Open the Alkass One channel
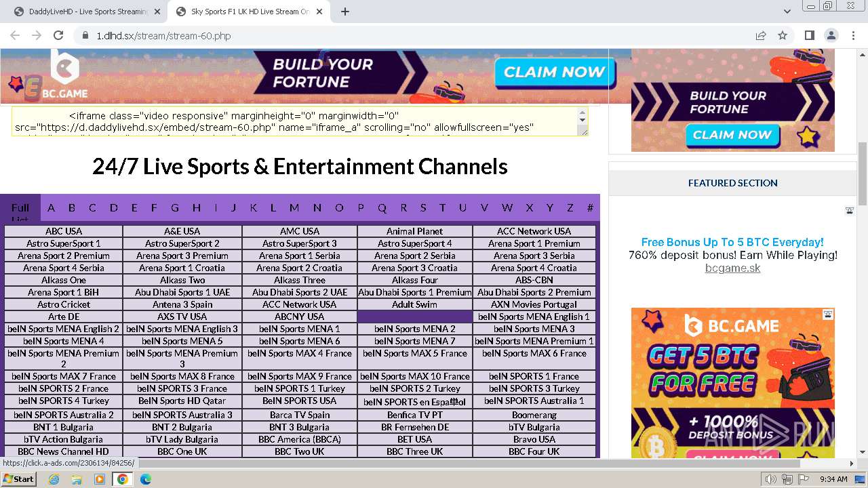Image resolution: width=868 pixels, height=488 pixels. [x=64, y=280]
